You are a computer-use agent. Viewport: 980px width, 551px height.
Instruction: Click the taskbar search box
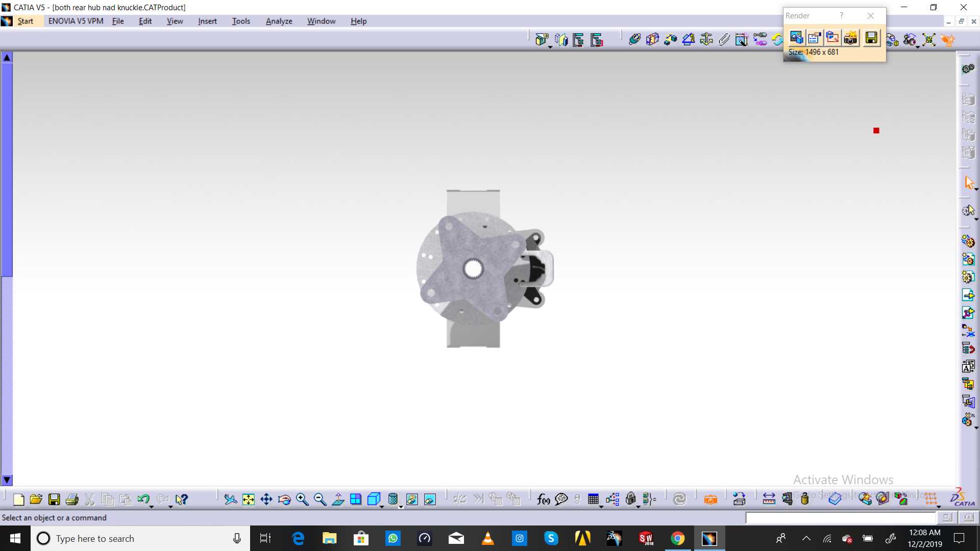140,538
